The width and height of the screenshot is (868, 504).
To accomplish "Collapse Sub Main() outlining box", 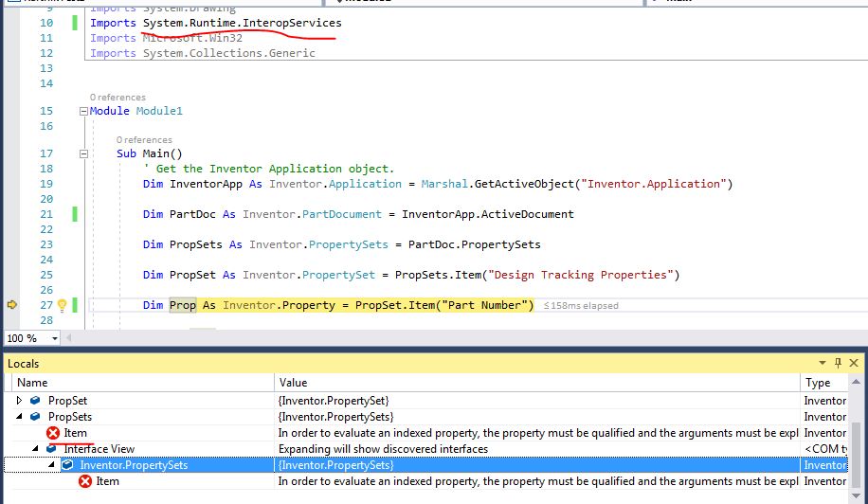I will pos(83,153).
